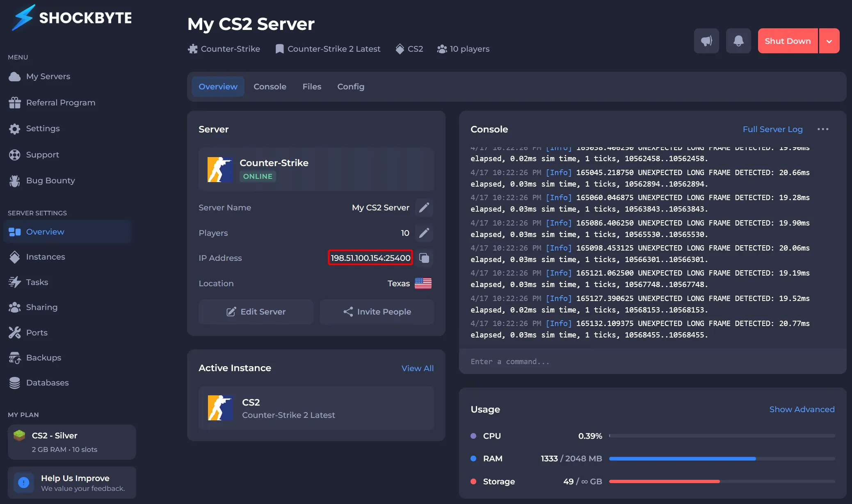852x504 pixels.
Task: Click the ONLINE status badge
Action: (258, 176)
